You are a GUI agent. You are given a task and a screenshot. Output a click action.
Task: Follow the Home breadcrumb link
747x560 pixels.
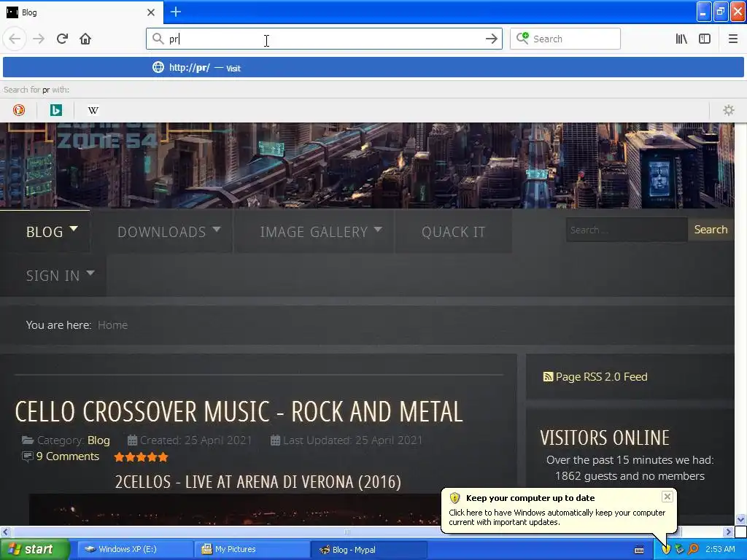coord(112,324)
